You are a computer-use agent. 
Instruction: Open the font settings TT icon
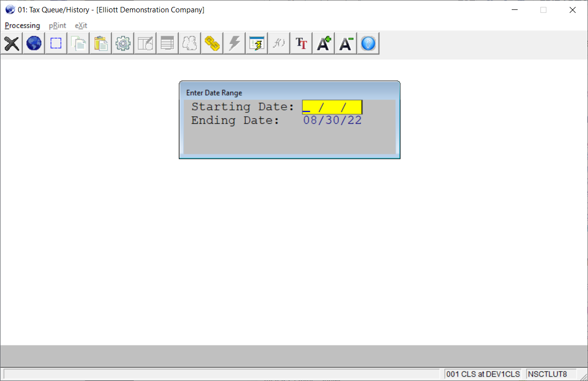tap(301, 44)
